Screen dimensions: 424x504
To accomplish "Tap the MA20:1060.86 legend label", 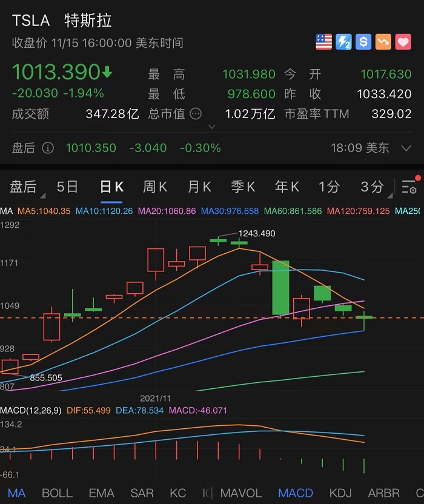I will point(167,211).
